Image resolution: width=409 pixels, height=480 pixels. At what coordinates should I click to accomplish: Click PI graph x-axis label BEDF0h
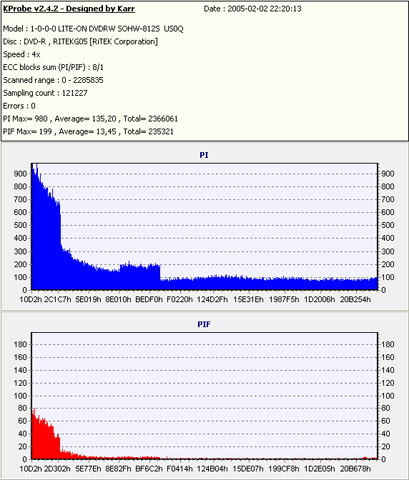click(149, 299)
